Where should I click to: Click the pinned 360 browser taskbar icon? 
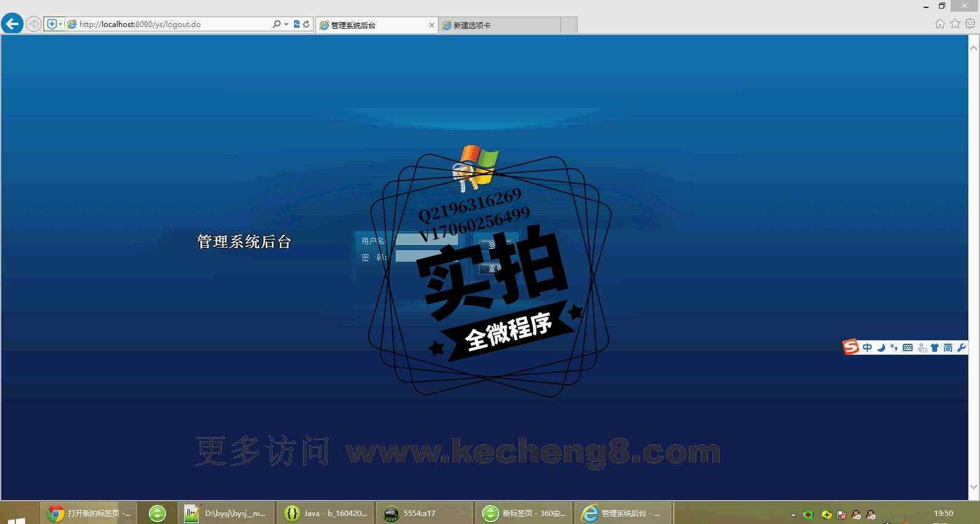pos(157,513)
